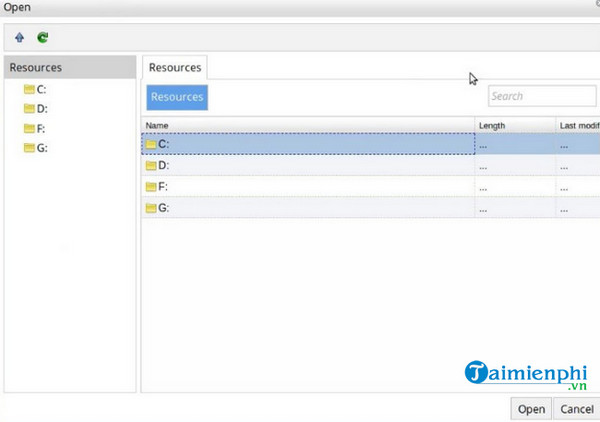This screenshot has width=600, height=422.
Task: Select the C: folder icon in file list
Action: tap(151, 144)
